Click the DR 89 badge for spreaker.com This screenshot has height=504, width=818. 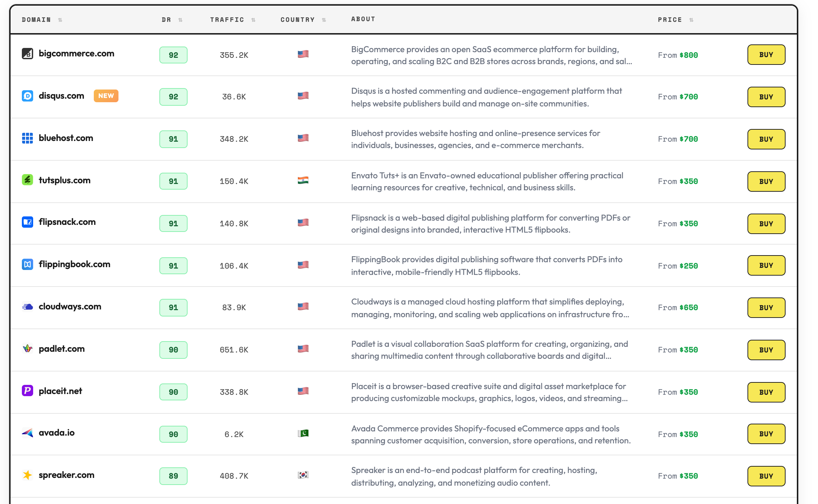tap(173, 476)
